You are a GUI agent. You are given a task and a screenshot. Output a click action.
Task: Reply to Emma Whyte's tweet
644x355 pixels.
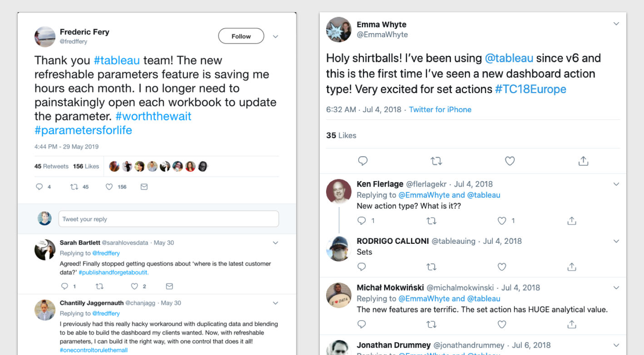pos(363,161)
